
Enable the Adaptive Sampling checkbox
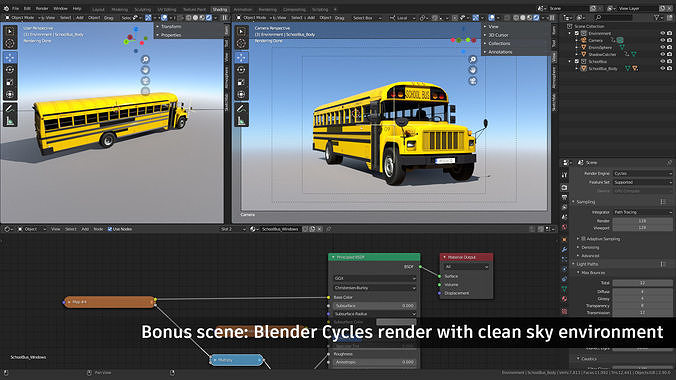[x=584, y=239]
